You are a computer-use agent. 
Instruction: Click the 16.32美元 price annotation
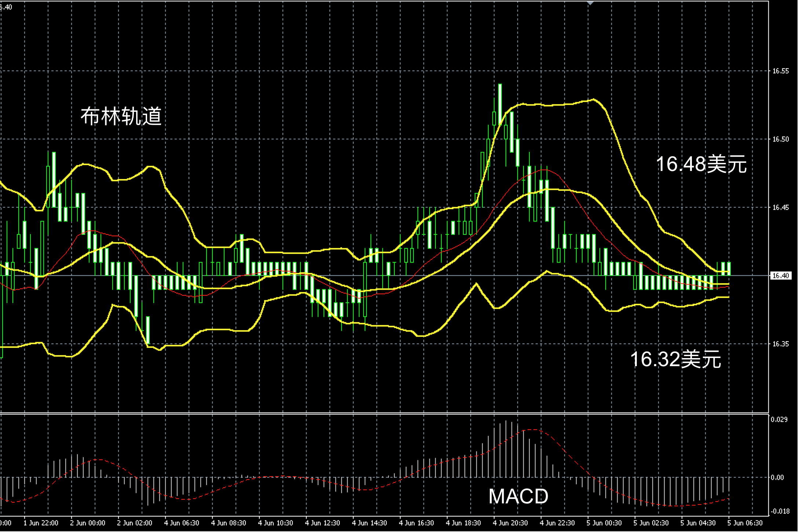pyautogui.click(x=676, y=359)
